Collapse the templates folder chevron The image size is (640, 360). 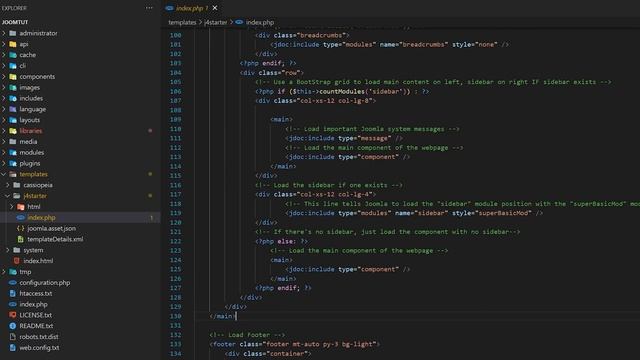(x=4, y=174)
